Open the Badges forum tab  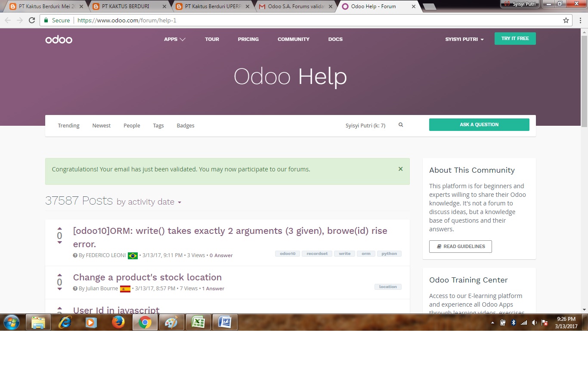tap(186, 125)
